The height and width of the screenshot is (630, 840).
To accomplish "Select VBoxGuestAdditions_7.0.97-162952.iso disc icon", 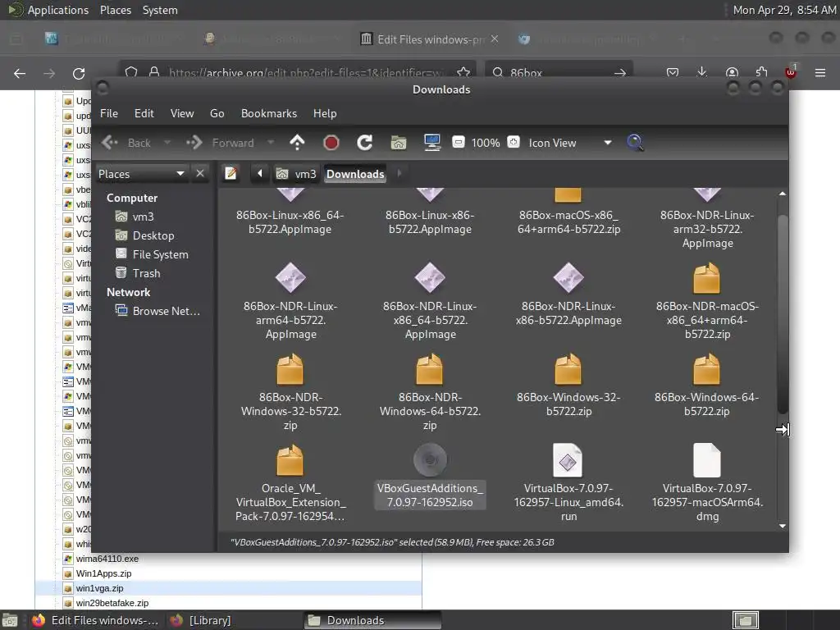I will 430,459.
